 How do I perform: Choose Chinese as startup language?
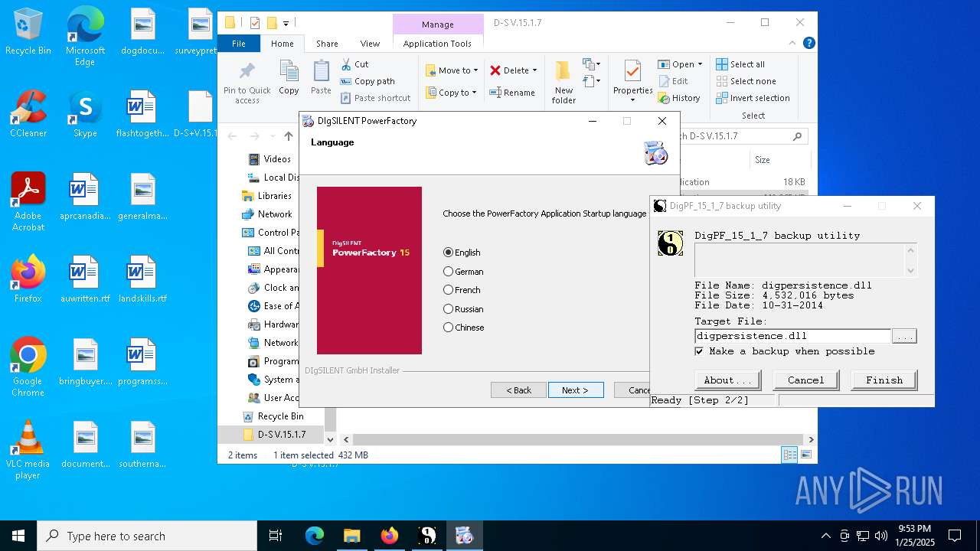pos(449,328)
